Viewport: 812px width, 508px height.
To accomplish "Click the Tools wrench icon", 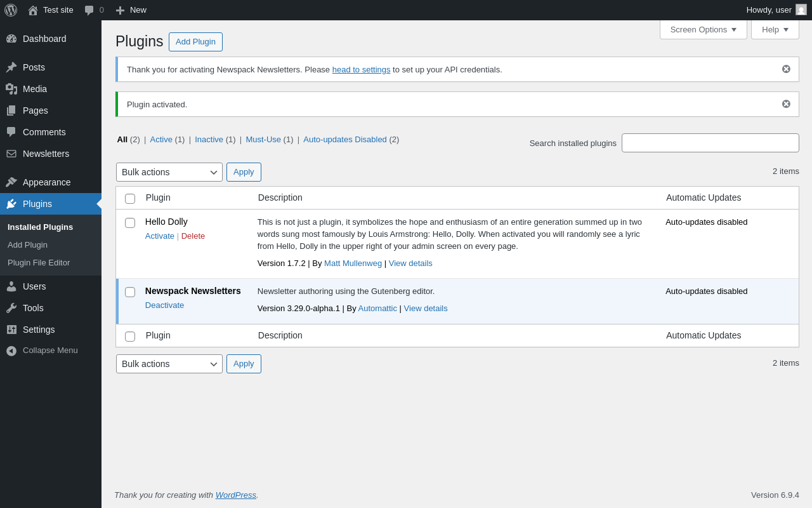I will (x=11, y=308).
